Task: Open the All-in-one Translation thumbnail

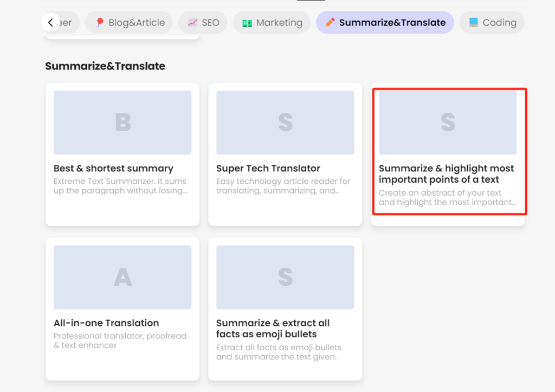Action: coord(122,277)
